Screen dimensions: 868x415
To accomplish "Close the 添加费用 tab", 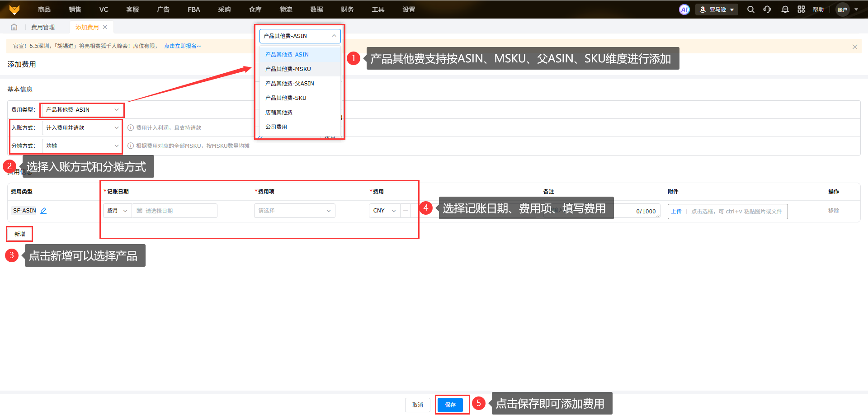I will coord(105,27).
